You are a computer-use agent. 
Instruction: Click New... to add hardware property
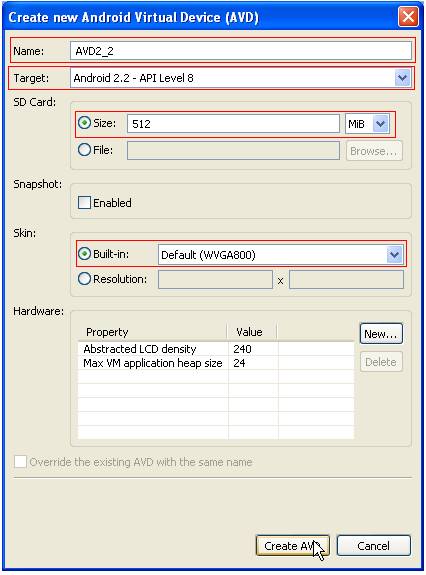381,334
